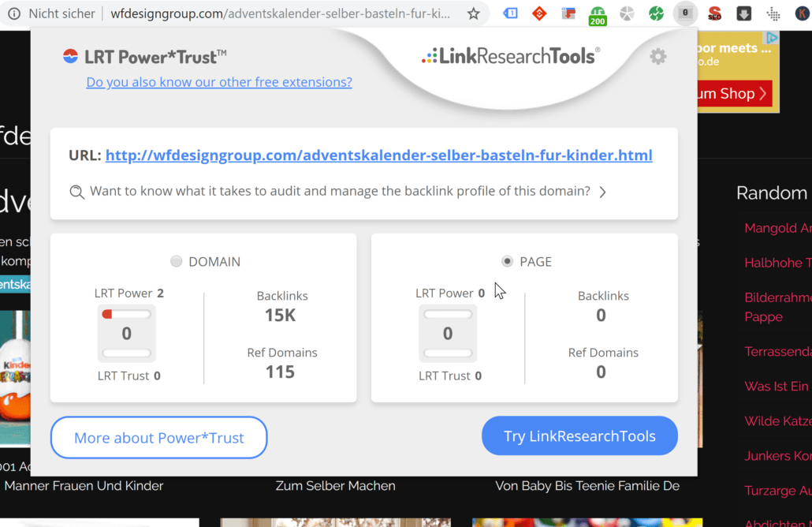The height and width of the screenshot is (527, 812).
Task: Open the 'Junkers Kor' random post link
Action: [778, 455]
